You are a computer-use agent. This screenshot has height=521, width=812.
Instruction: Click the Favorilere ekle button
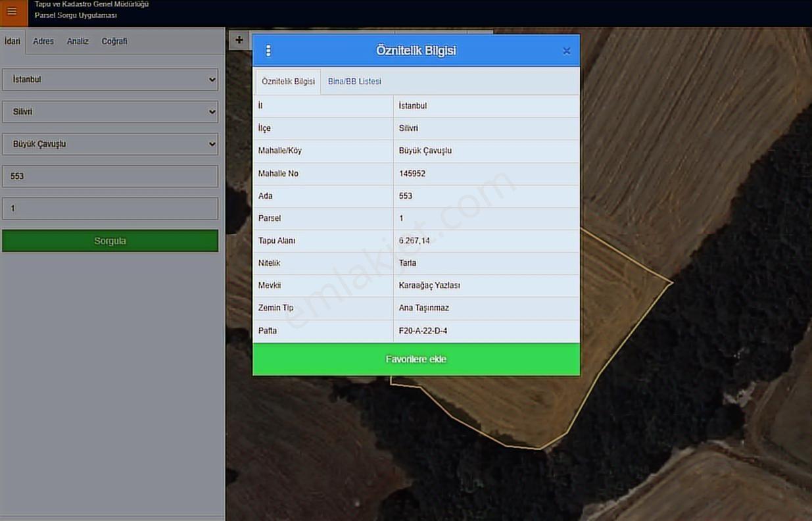click(416, 359)
